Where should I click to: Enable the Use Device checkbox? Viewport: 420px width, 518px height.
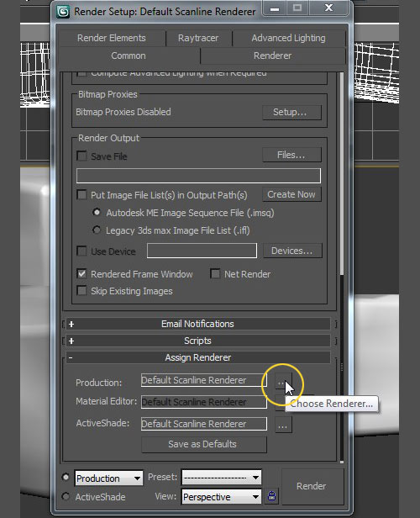pos(81,251)
